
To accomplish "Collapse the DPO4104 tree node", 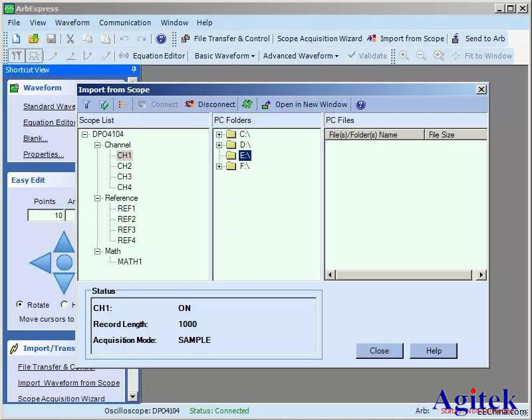I will click(85, 134).
